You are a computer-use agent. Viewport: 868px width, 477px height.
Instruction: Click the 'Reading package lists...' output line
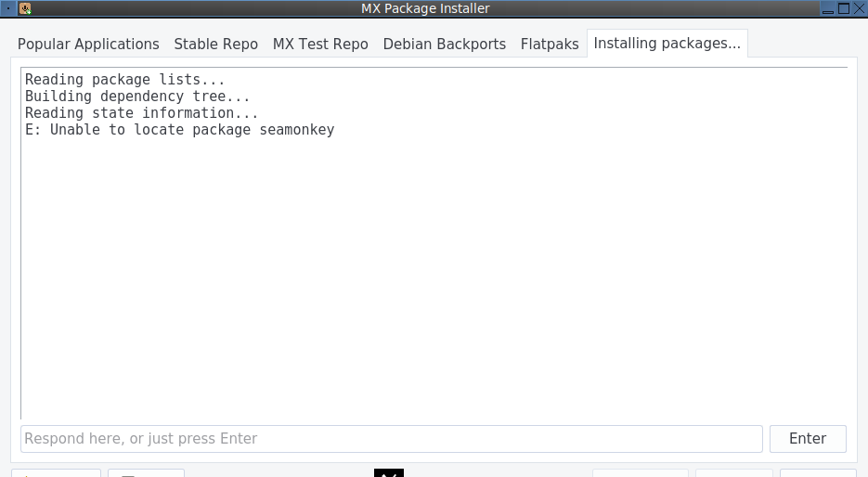pos(124,80)
